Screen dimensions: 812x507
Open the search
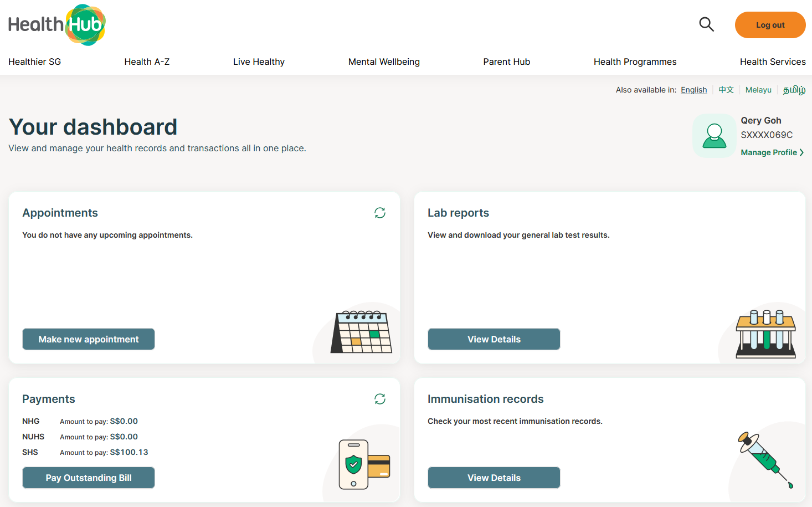pyautogui.click(x=706, y=24)
